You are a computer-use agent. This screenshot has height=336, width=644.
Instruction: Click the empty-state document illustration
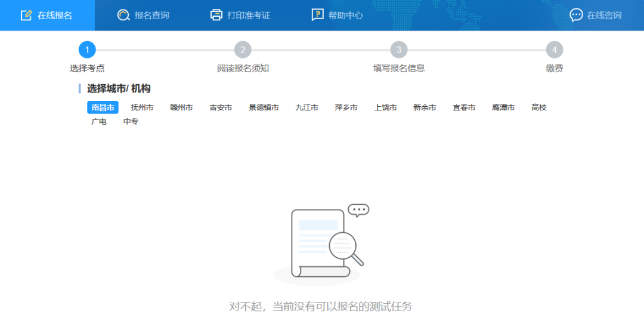[x=321, y=244]
